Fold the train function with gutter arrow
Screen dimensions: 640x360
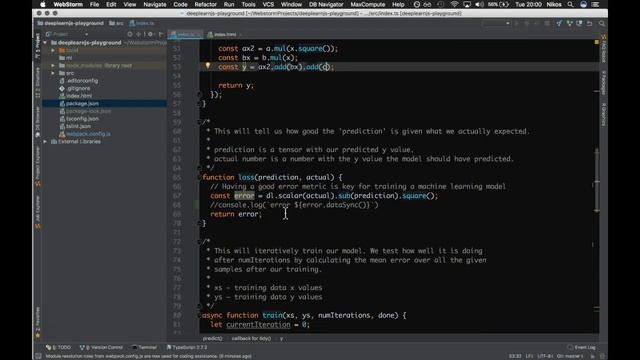click(x=200, y=315)
